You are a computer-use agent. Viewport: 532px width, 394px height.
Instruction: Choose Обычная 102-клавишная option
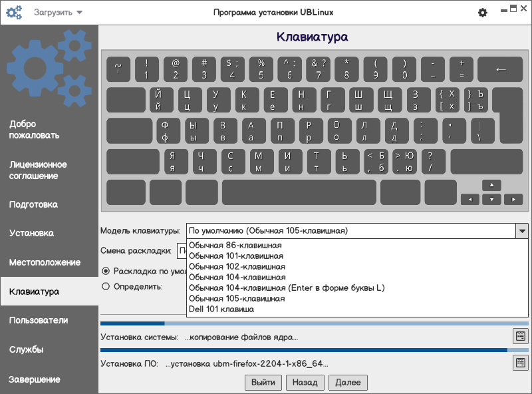[x=357, y=267]
